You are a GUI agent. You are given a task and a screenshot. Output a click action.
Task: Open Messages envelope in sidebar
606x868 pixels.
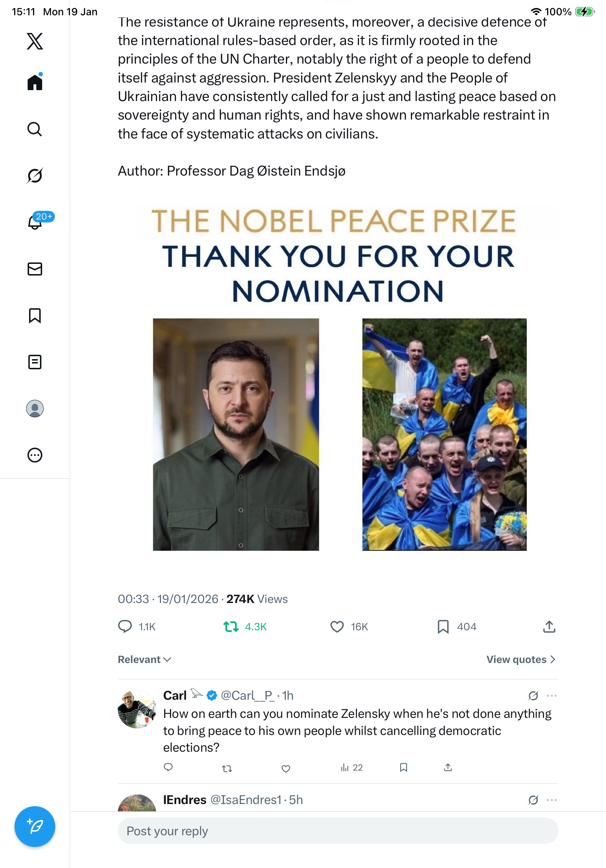[35, 269]
